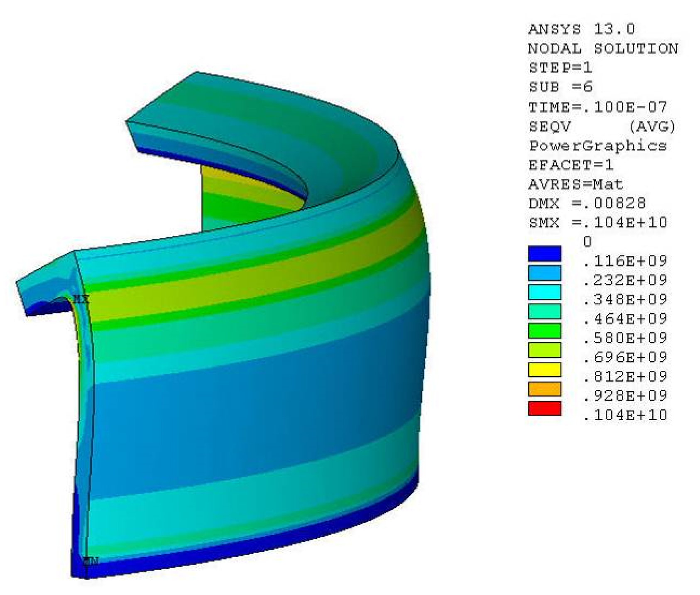700x595 pixels.
Task: Click the legend value ".696E+09"
Action: (625, 357)
